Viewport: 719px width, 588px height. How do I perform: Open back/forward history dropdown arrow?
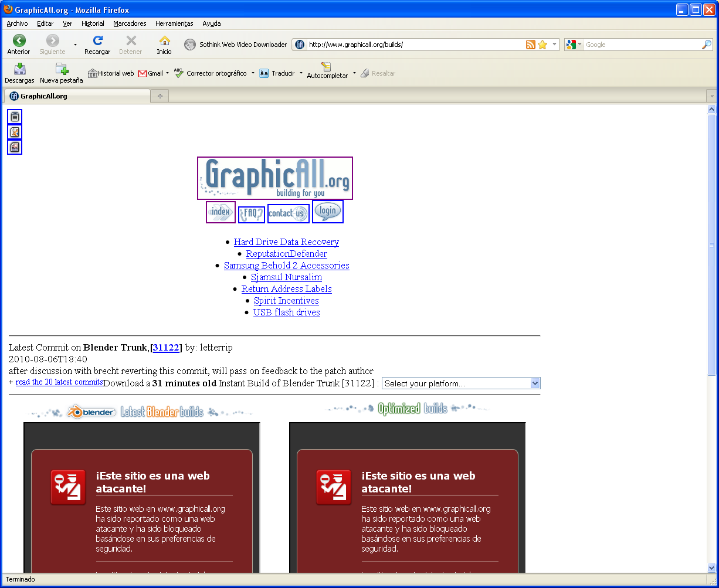tap(75, 45)
